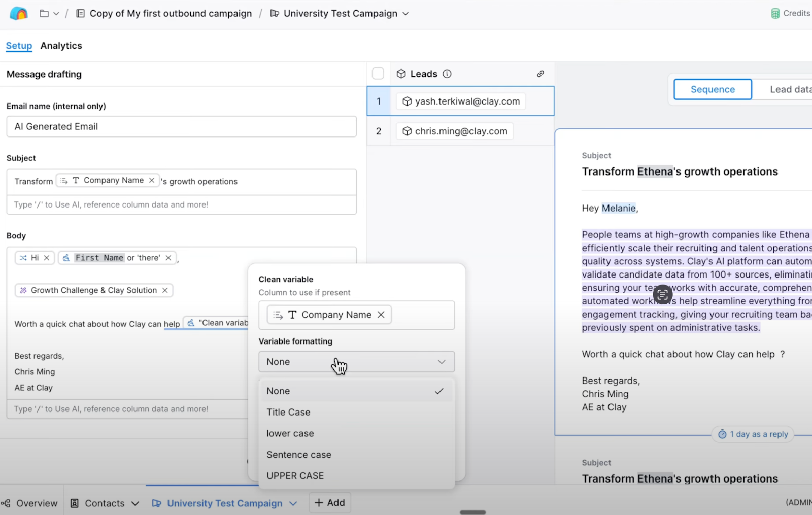Click the Clay rainbow logo
812x515 pixels.
pos(19,13)
